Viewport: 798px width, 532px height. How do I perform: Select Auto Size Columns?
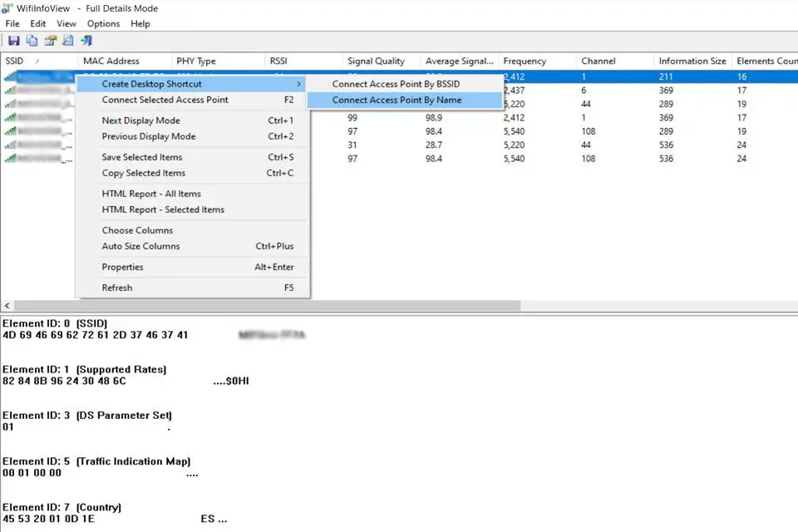pyautogui.click(x=192, y=246)
